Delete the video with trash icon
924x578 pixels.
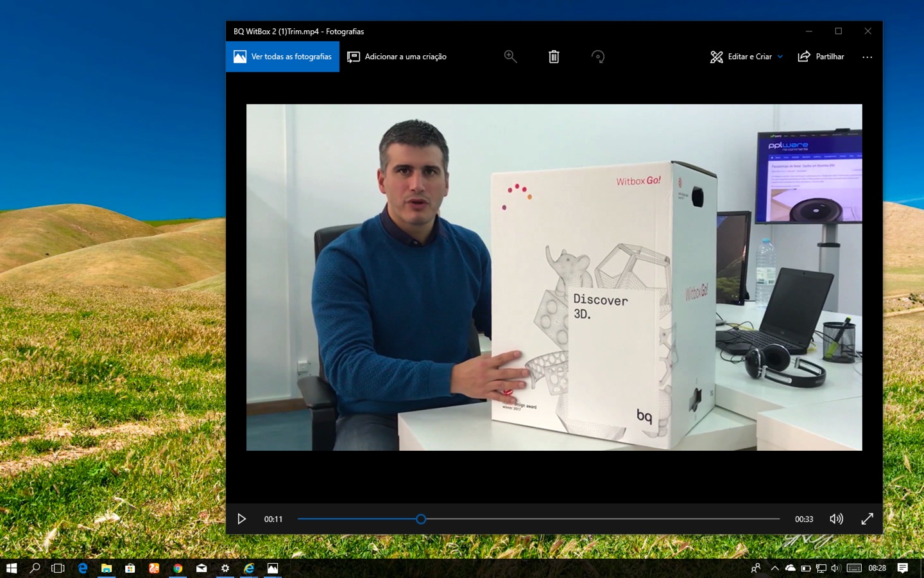coord(554,57)
